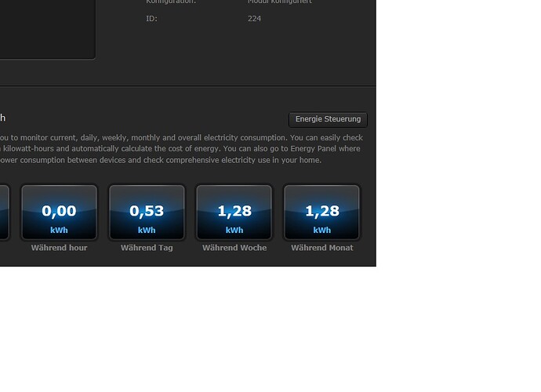Click the description line starting monitor current, daily
The width and height of the screenshot is (541, 392).
coord(181,138)
